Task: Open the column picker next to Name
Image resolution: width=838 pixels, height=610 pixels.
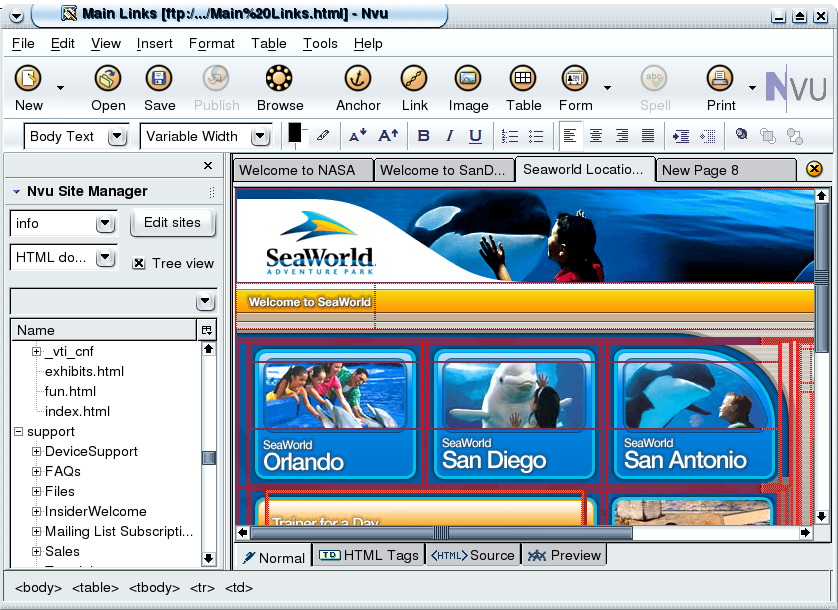Action: [x=207, y=330]
